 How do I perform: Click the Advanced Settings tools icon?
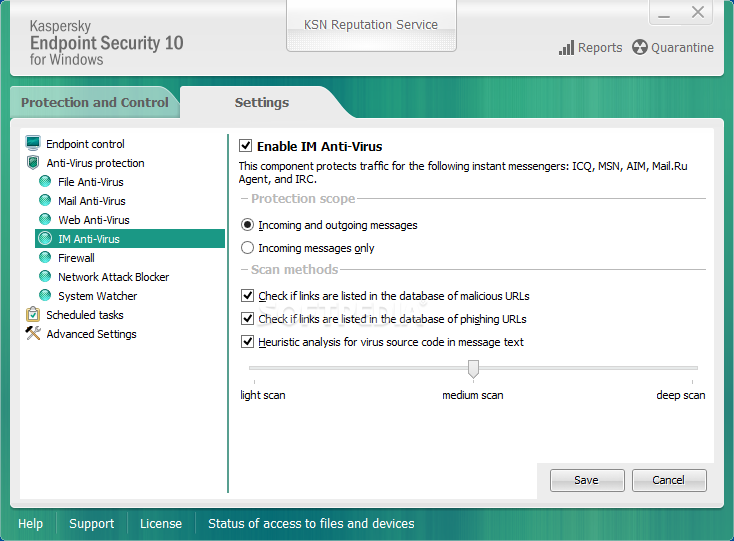click(x=33, y=333)
